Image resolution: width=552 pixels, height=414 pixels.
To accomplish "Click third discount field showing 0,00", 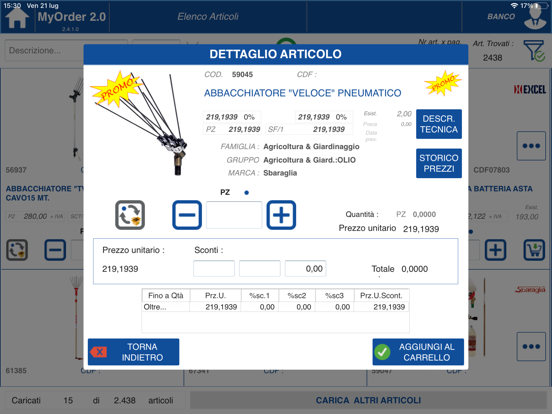I will [x=305, y=269].
